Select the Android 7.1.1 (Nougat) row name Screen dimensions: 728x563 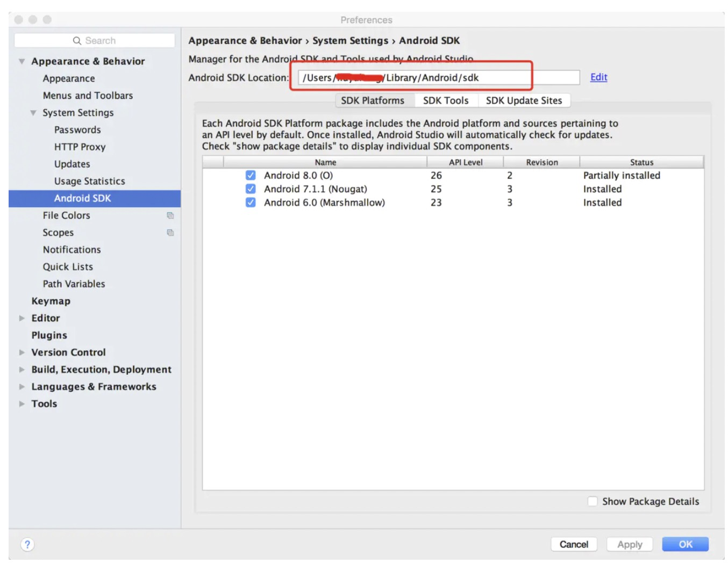tap(316, 189)
